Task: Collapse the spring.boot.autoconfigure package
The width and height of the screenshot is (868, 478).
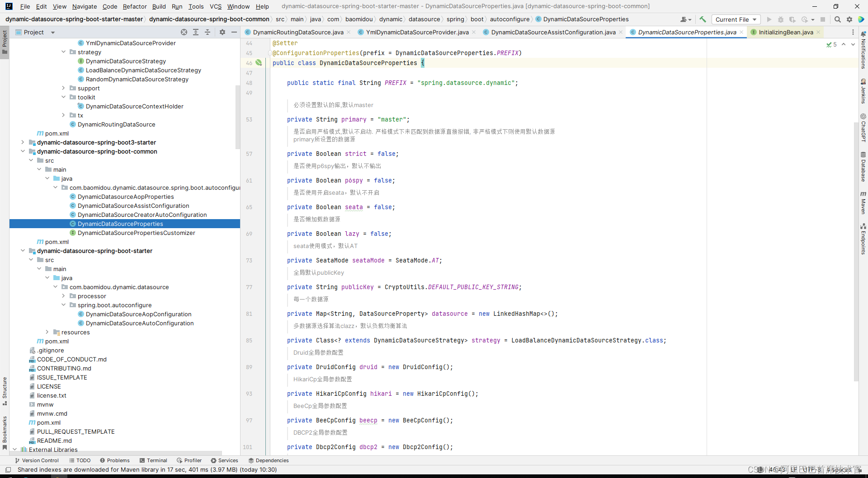Action: click(x=63, y=305)
